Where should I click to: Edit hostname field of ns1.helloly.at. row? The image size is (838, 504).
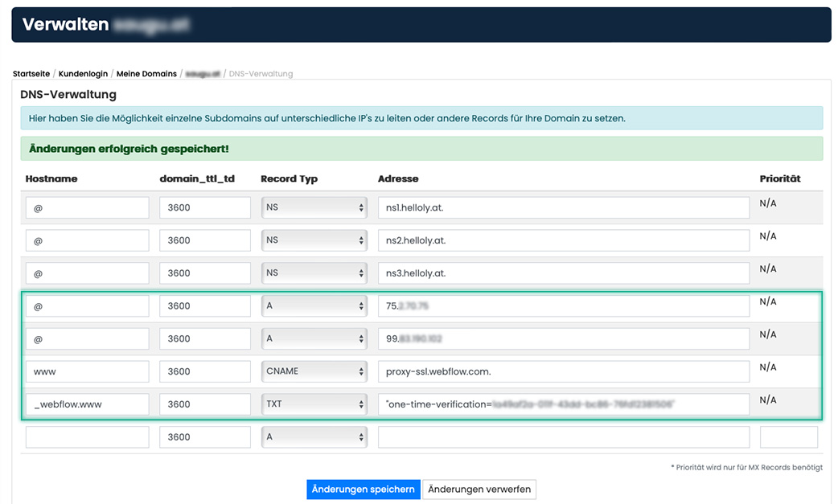(x=87, y=207)
